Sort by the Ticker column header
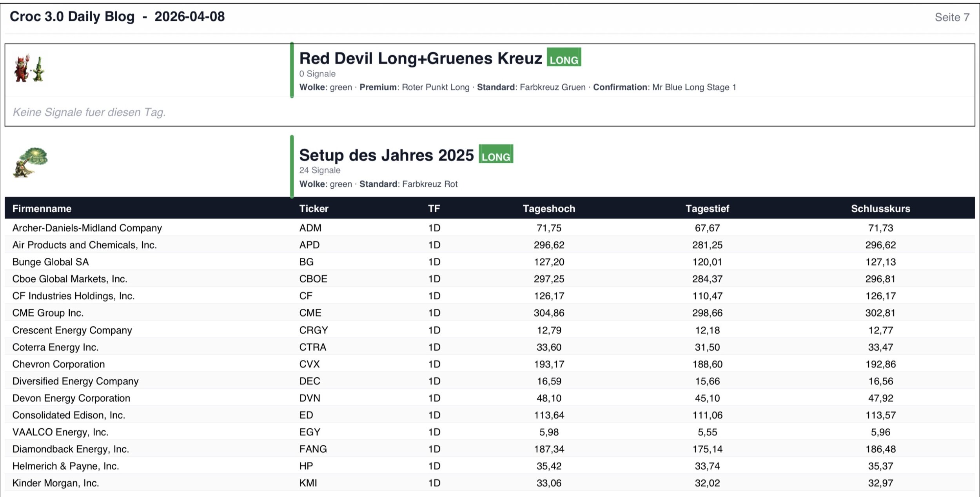The width and height of the screenshot is (980, 497). (x=314, y=209)
